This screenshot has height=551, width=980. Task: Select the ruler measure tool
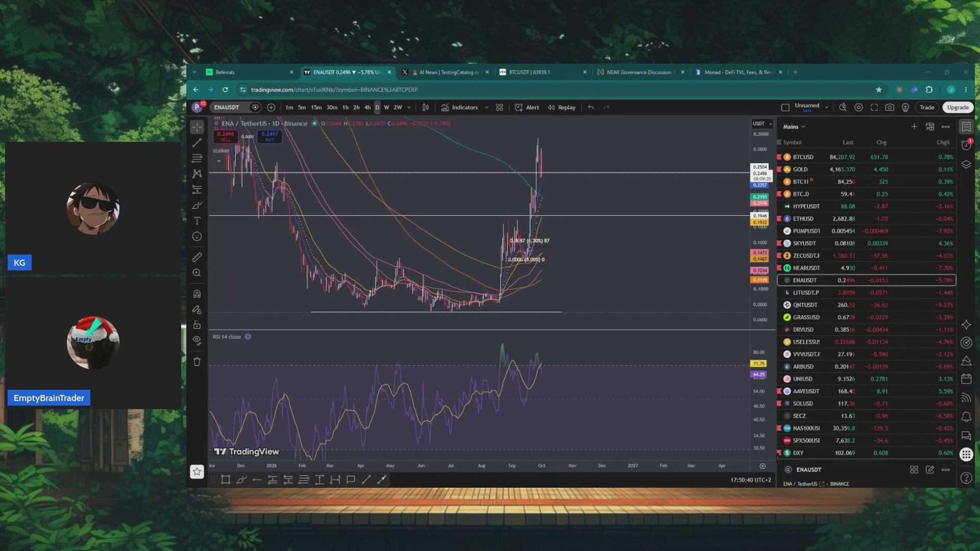pos(197,257)
